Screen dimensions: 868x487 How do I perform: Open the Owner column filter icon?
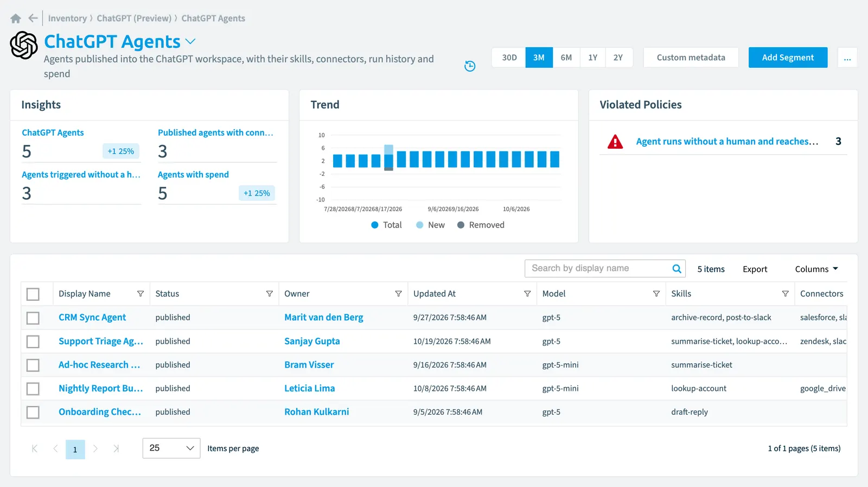(398, 294)
